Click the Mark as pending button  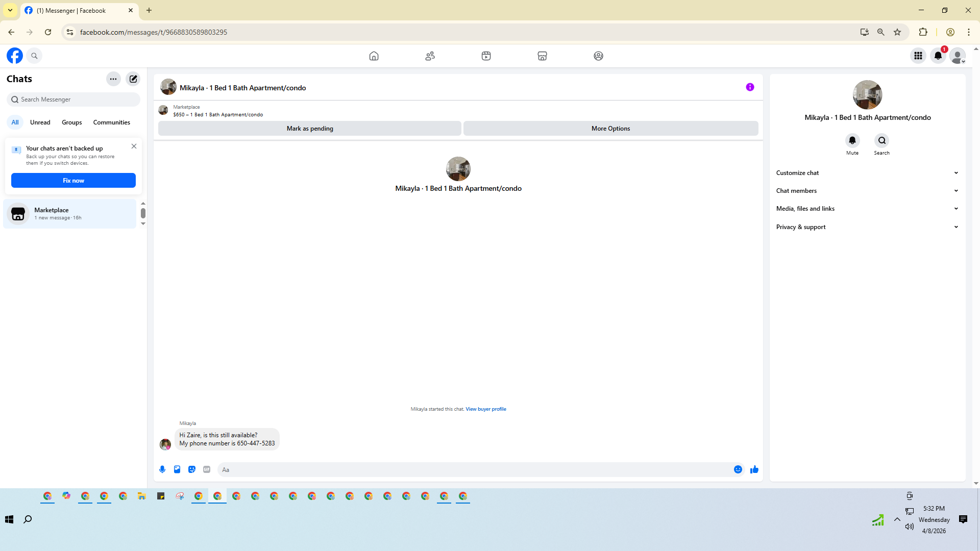(x=309, y=129)
